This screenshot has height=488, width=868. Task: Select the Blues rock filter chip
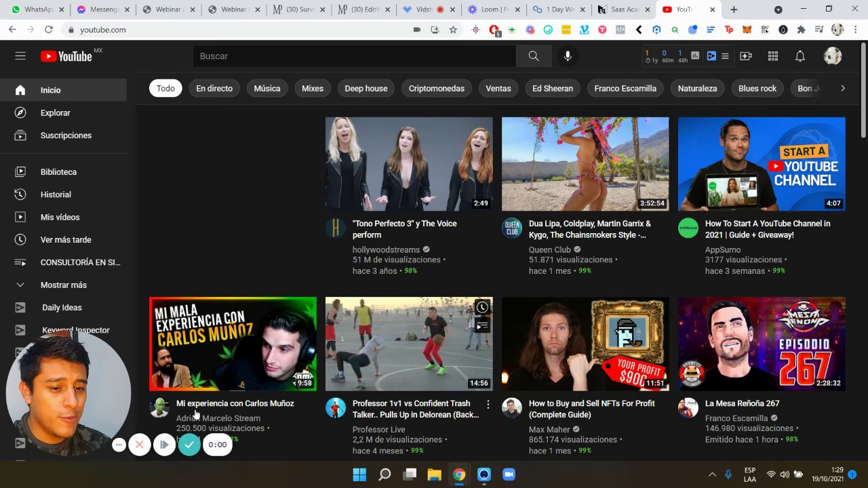coord(757,89)
